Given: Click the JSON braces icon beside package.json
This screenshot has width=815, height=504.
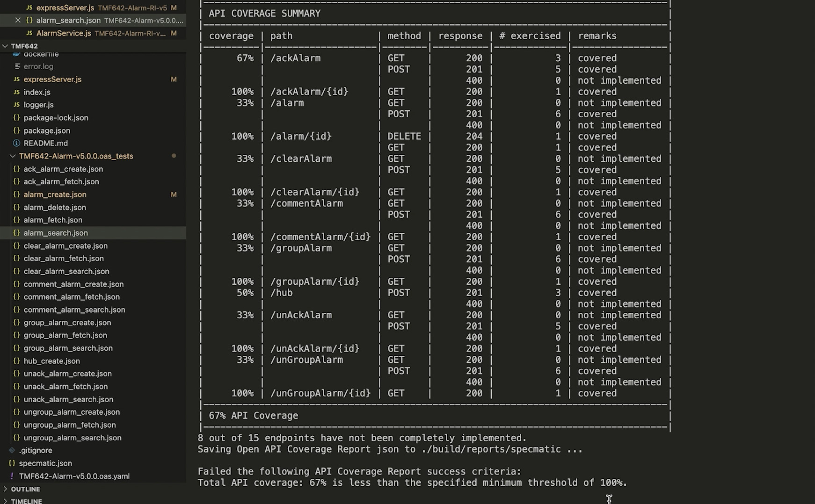Looking at the screenshot, I should click(x=16, y=130).
